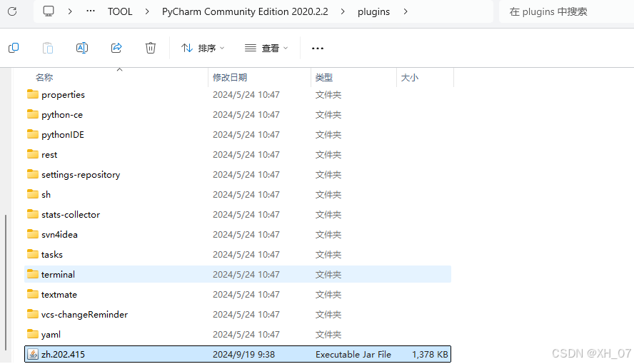Viewport: 634px width, 364px height.
Task: Open the collapsed path ellipsis in breadcrumb
Action: coord(91,11)
